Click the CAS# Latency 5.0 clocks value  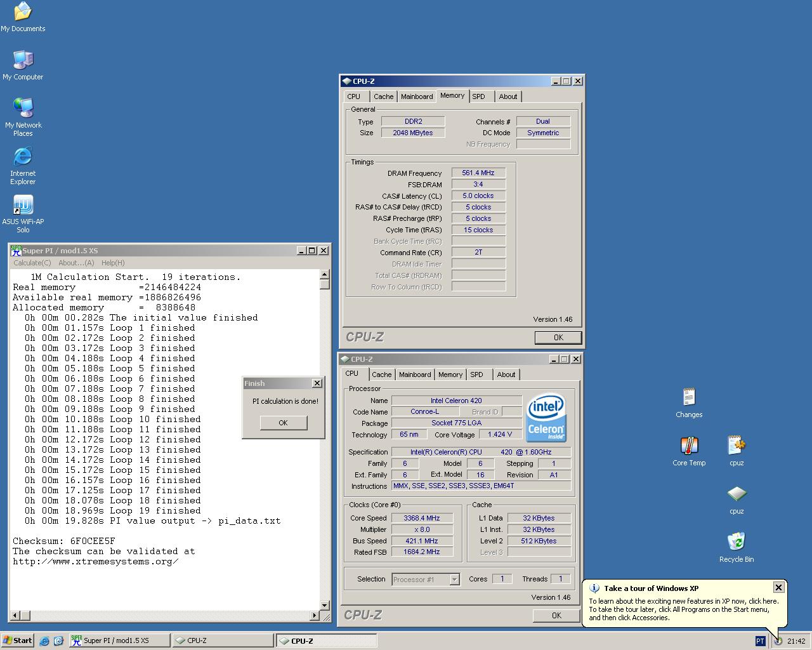coord(478,196)
